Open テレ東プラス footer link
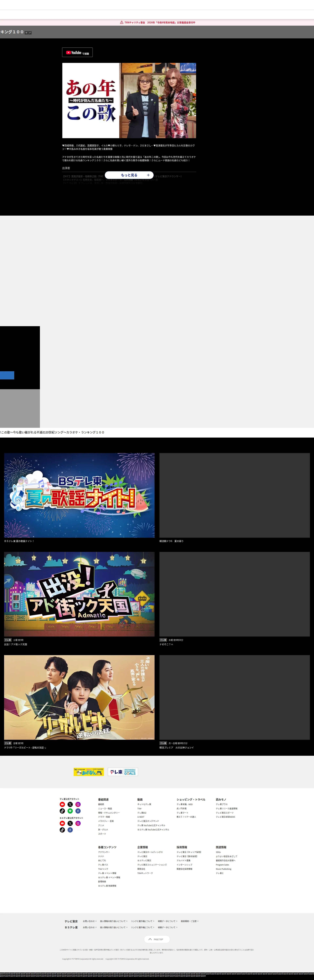Viewport: 314px width, 980px height. coord(222,804)
